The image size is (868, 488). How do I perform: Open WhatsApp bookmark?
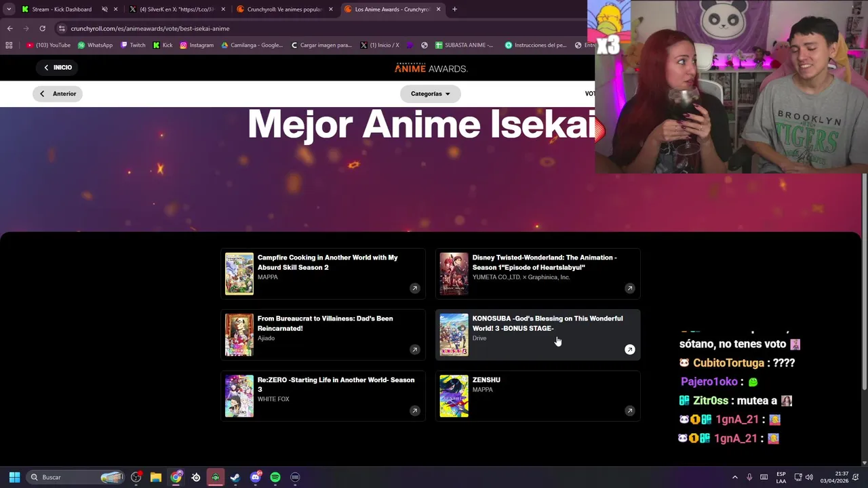point(95,45)
